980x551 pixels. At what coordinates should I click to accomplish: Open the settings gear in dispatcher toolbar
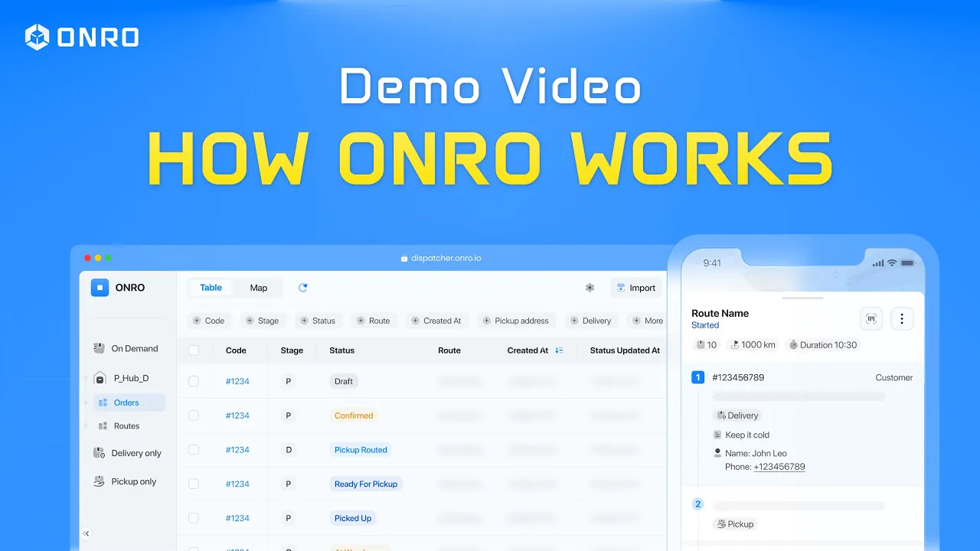(x=590, y=288)
